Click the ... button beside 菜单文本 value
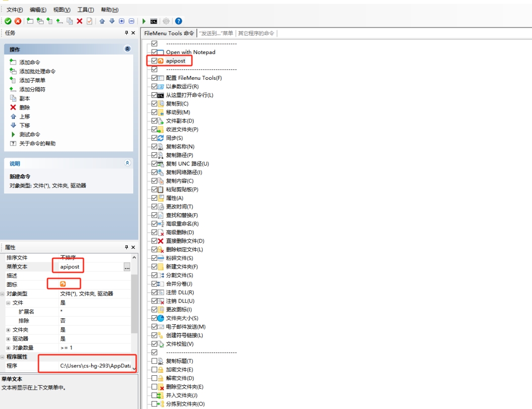This screenshot has height=409, width=532. click(127, 267)
